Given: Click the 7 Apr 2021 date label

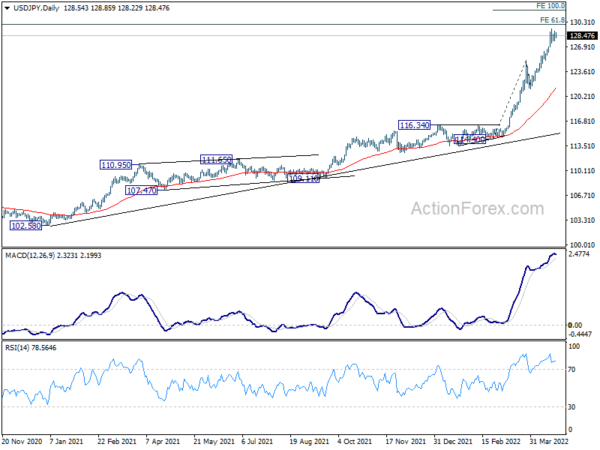Looking at the screenshot, I should (x=163, y=442).
